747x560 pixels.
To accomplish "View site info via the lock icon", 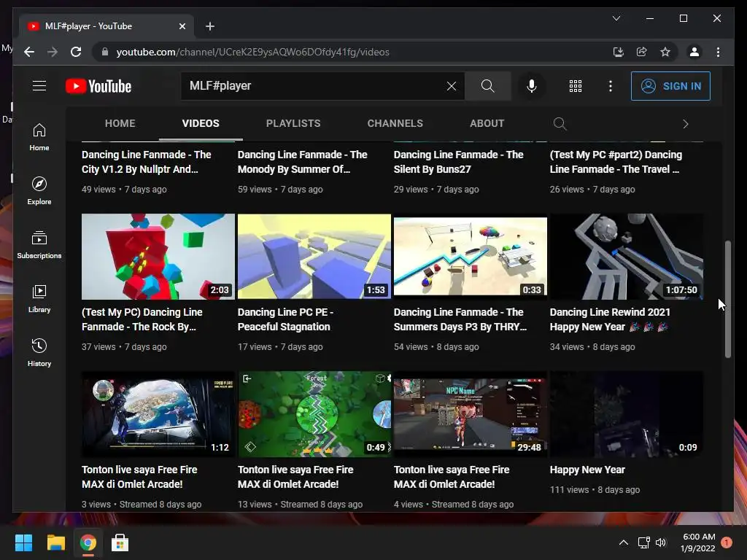I will pyautogui.click(x=105, y=52).
